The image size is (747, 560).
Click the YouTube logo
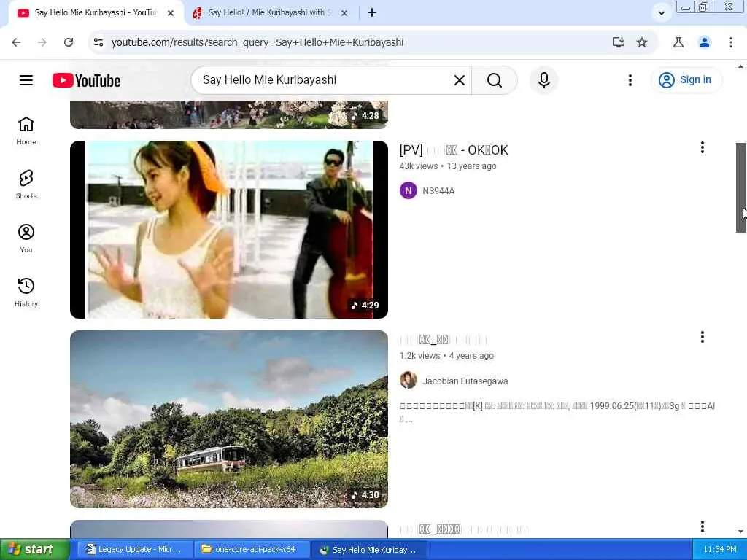(x=86, y=80)
